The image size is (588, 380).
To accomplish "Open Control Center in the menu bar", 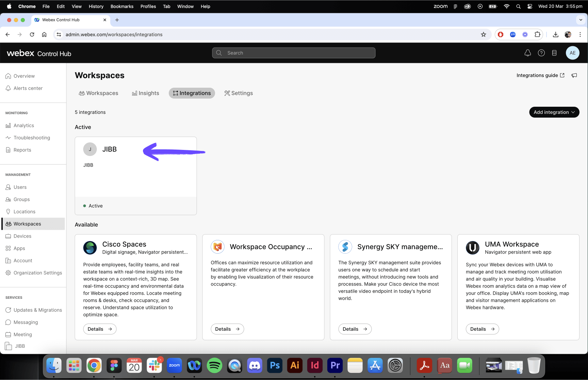I will (x=530, y=6).
